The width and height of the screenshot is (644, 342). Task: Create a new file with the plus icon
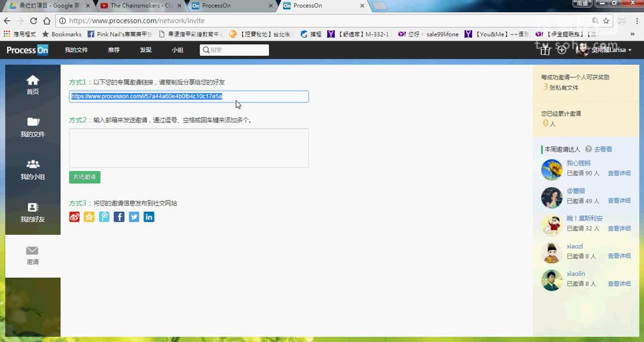tap(562, 50)
